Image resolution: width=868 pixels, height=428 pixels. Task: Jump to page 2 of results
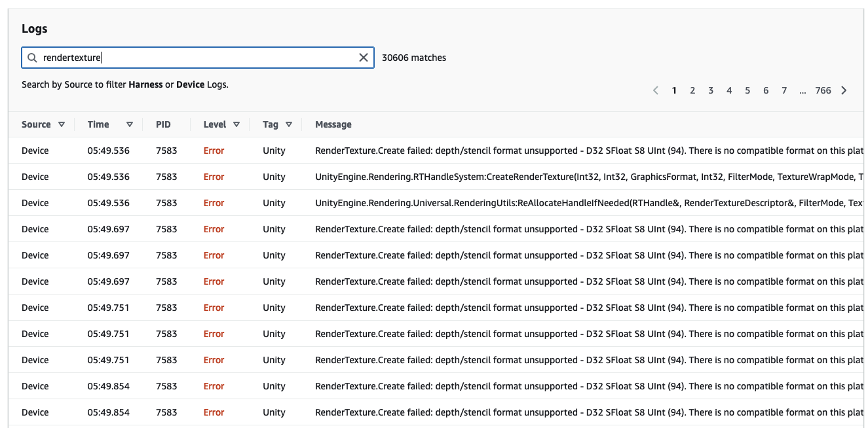coord(692,90)
